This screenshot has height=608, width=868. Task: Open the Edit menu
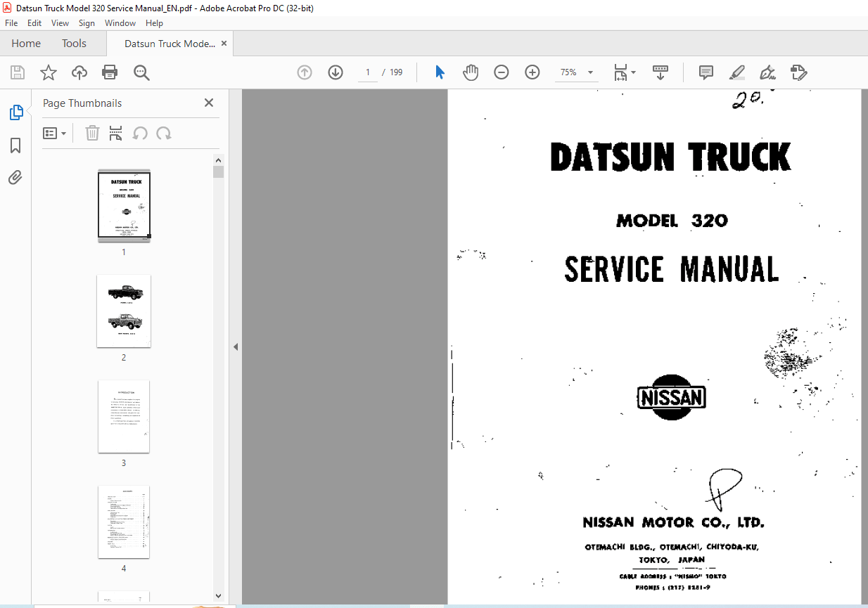tap(34, 23)
